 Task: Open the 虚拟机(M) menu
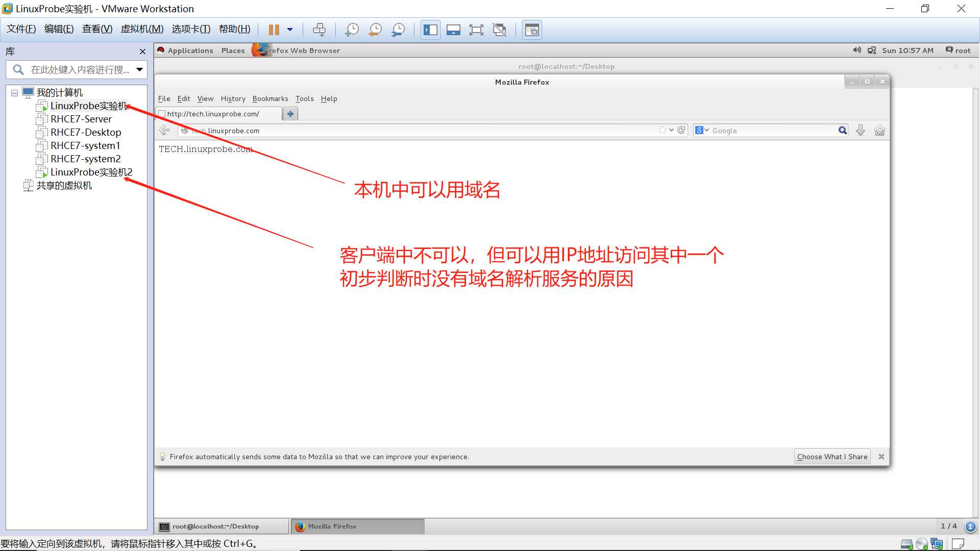click(x=142, y=29)
